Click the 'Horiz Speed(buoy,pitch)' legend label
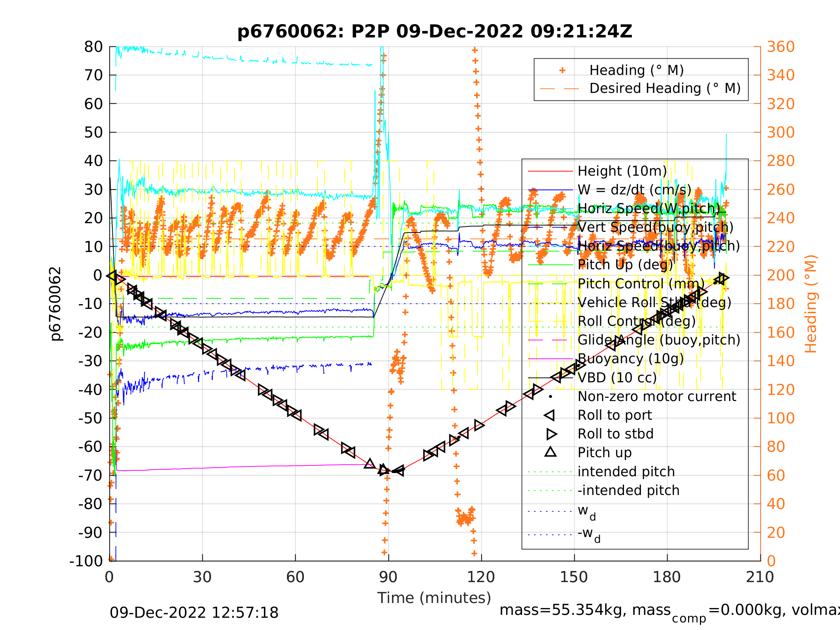Viewport: 840px width, 630px height. tap(659, 246)
